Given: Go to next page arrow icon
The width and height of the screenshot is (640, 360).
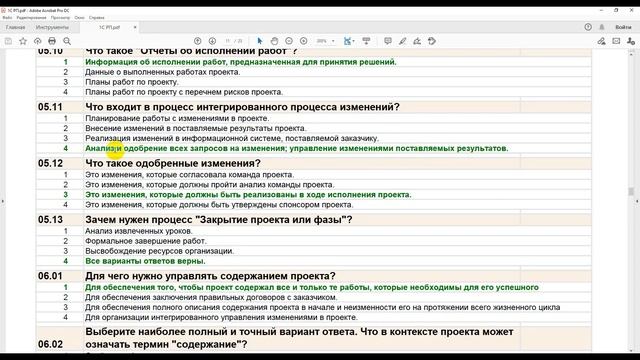Looking at the screenshot, I should [212, 41].
